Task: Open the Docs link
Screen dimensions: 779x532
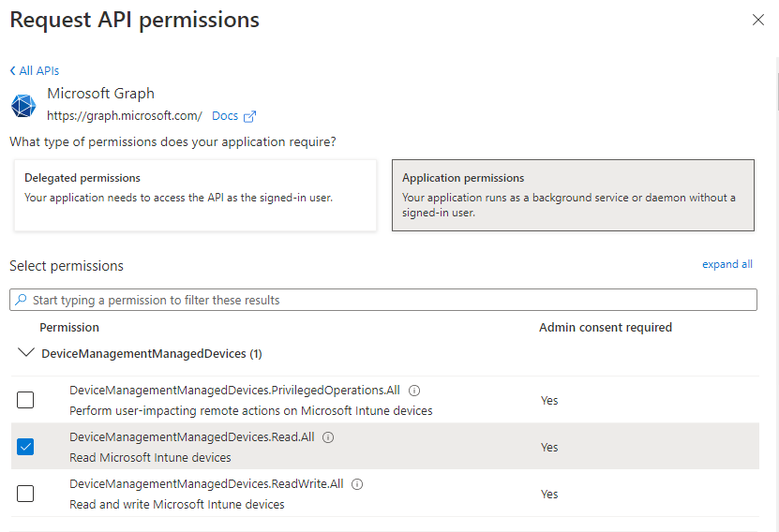Action: pos(225,115)
